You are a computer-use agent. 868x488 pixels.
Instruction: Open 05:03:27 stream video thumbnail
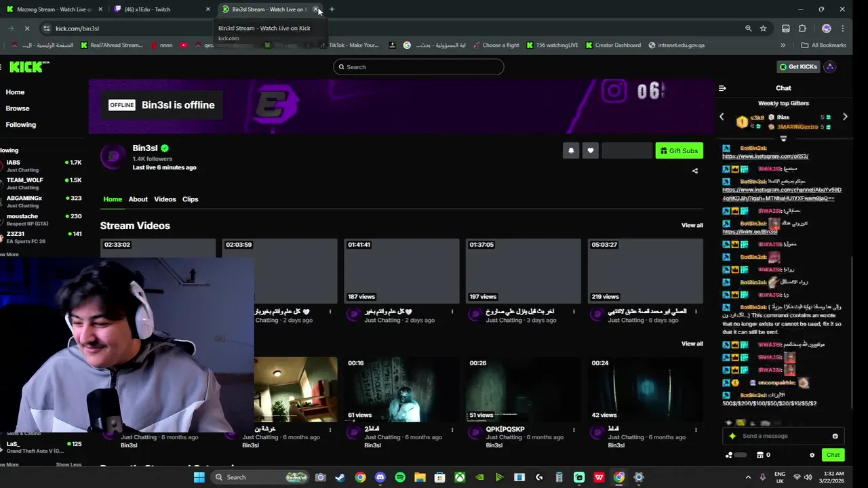coord(645,270)
